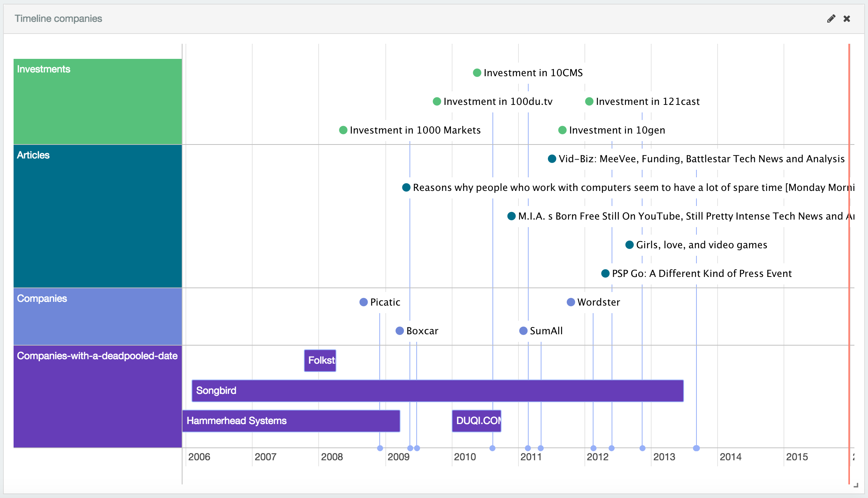The width and height of the screenshot is (868, 498).
Task: Select the PSP Go press event article
Action: coord(605,273)
